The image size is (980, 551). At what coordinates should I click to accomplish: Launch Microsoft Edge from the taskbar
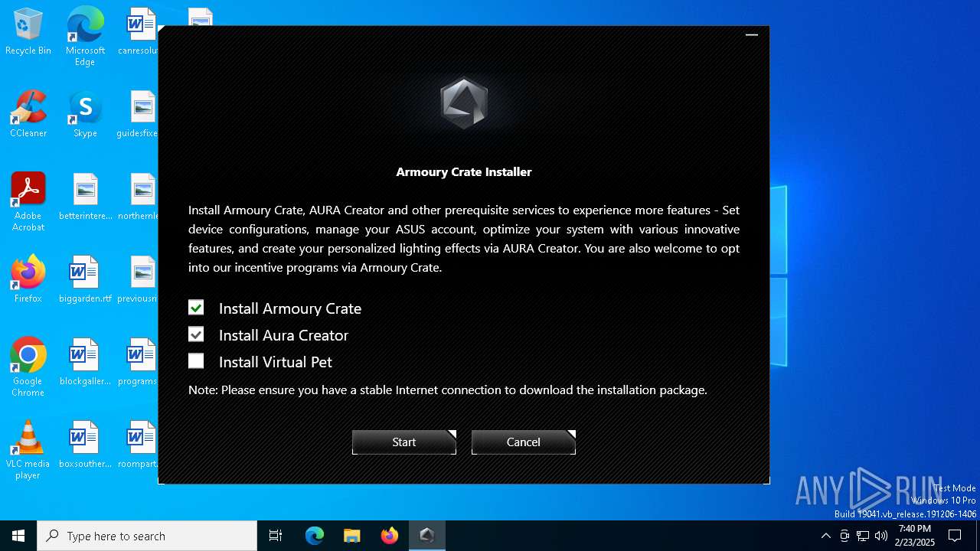[315, 536]
